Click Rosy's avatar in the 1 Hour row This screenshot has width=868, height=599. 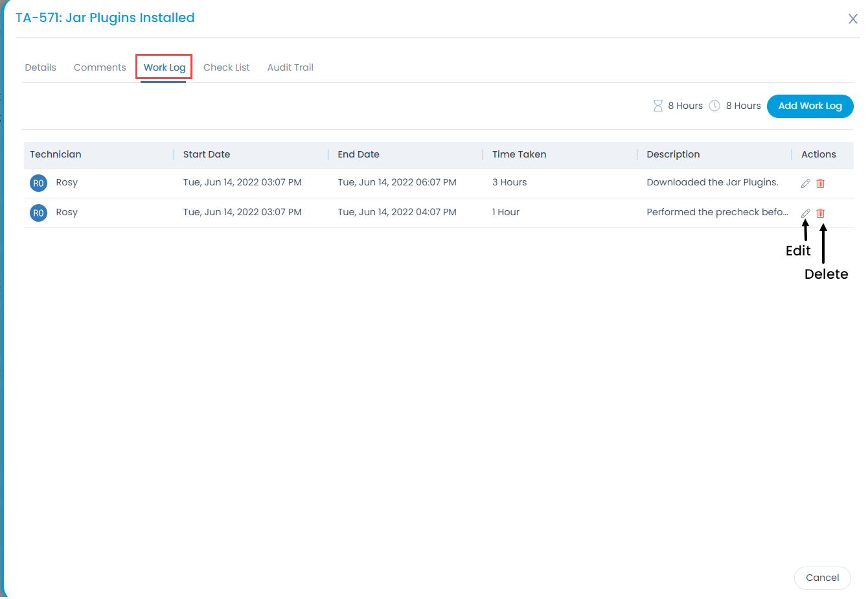click(38, 213)
